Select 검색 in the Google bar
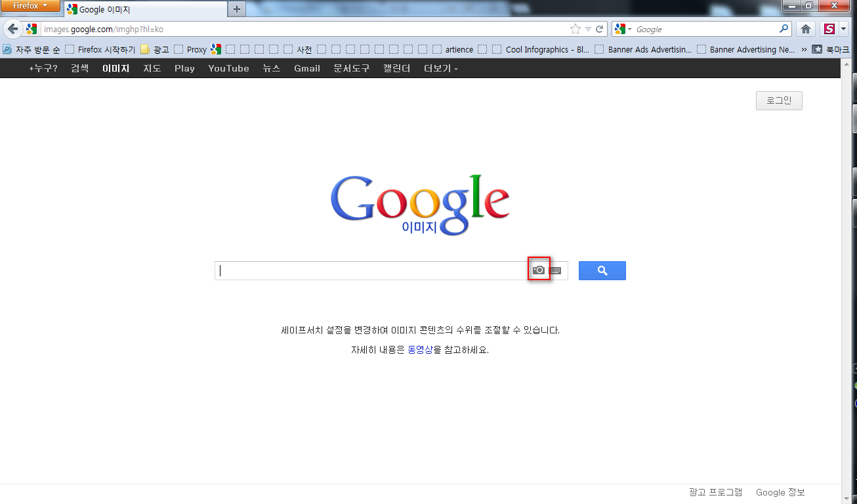 pyautogui.click(x=79, y=68)
